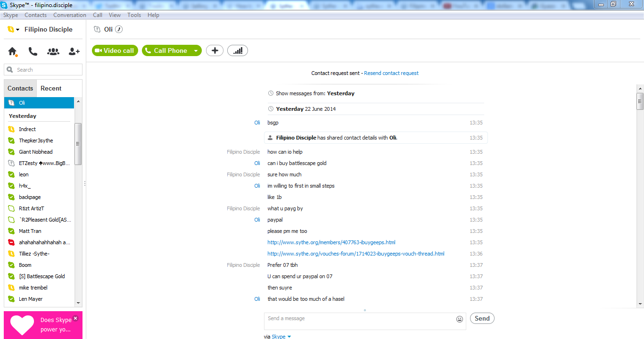
Task: Click Oli's unknown-status icon in header
Action: [97, 29]
